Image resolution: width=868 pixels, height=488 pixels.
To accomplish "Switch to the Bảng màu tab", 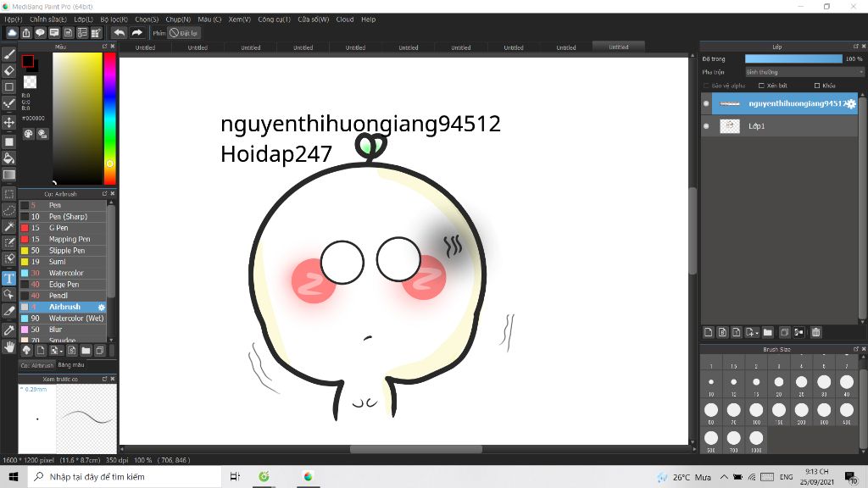I will click(71, 365).
